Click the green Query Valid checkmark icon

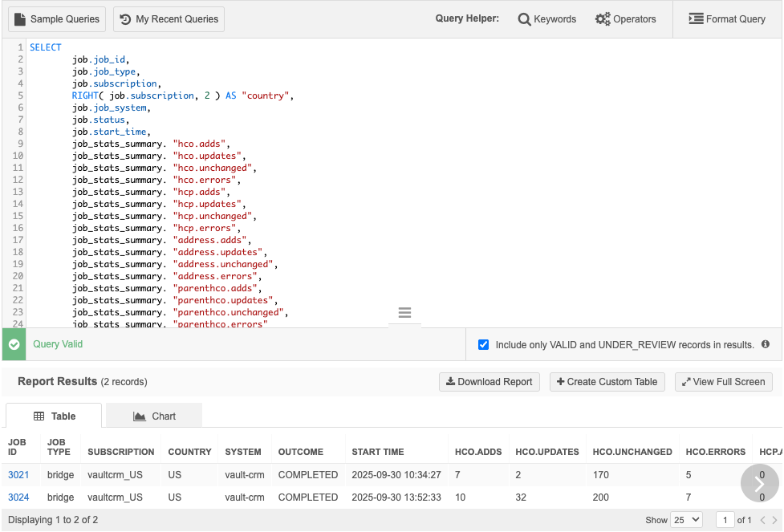pyautogui.click(x=14, y=344)
